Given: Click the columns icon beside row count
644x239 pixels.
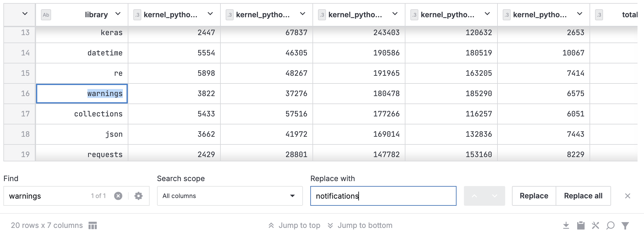Looking at the screenshot, I should [x=93, y=225].
